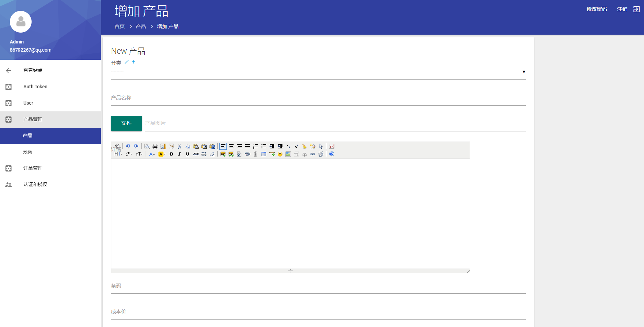Click the 文件 upload button

(x=126, y=123)
